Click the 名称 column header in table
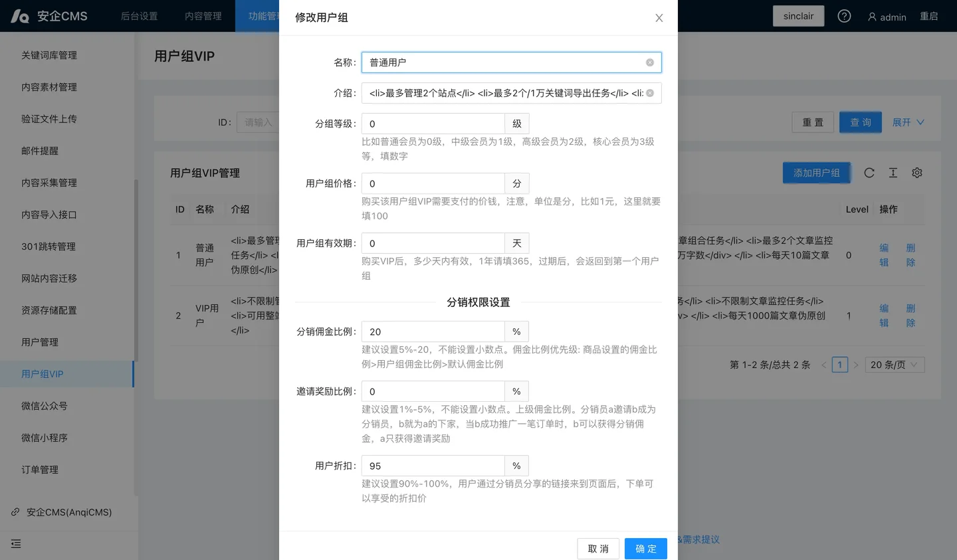Image resolution: width=957 pixels, height=560 pixels. pyautogui.click(x=205, y=209)
